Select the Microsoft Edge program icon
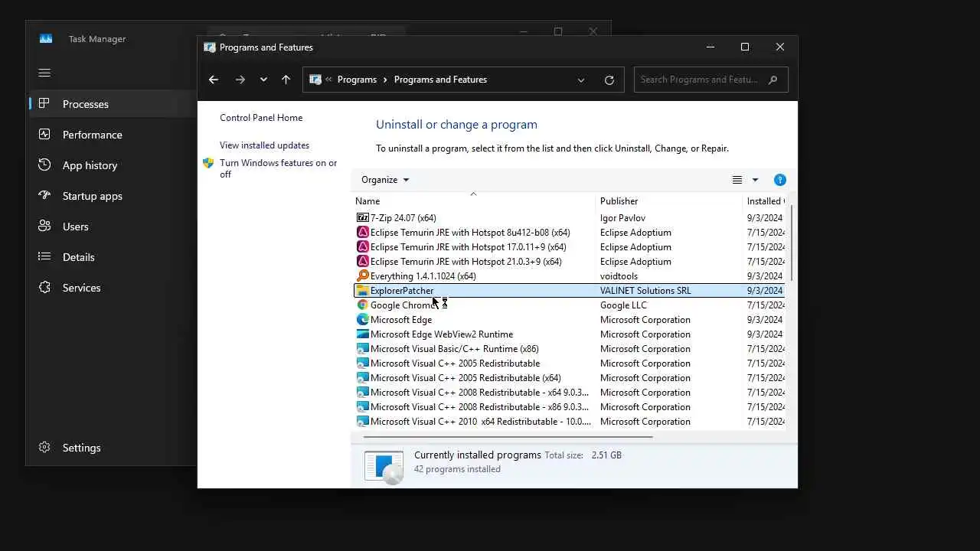The width and height of the screenshot is (980, 551). click(x=363, y=320)
